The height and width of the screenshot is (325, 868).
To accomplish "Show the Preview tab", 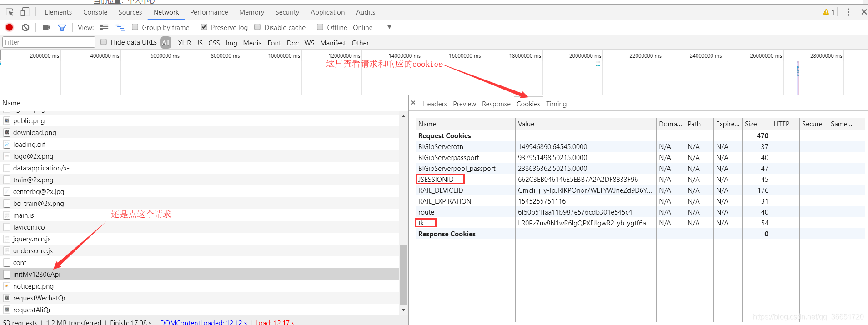I will [x=464, y=104].
